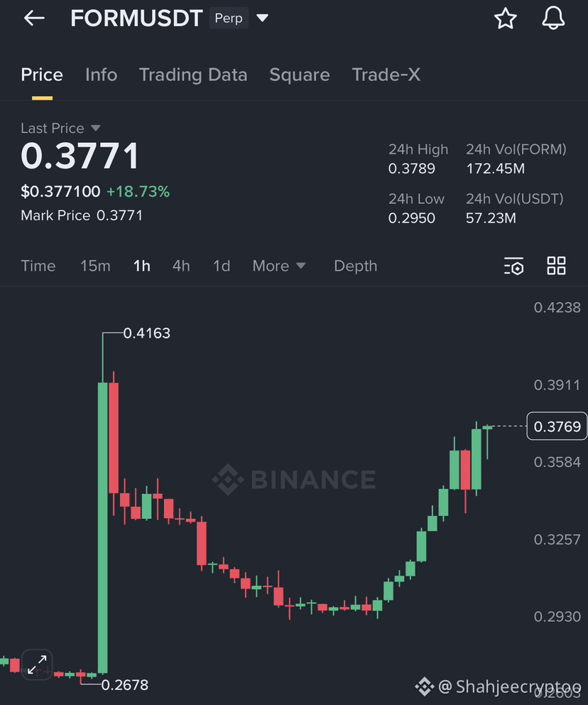Viewport: 588px width, 705px height.
Task: Switch to the Trading Data tab
Action: (193, 75)
